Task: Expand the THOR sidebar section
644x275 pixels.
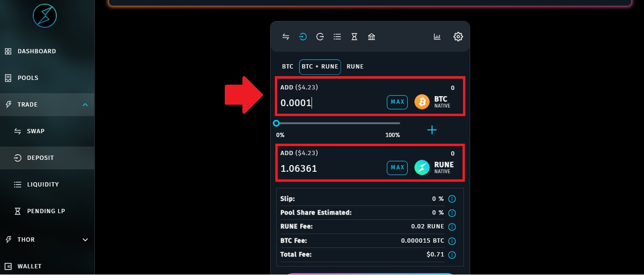Action: click(47, 240)
